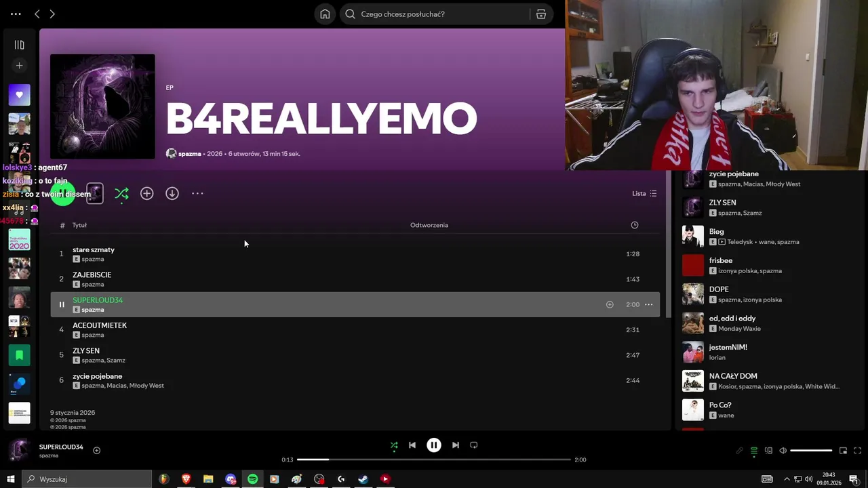Toggle repeat mode in player

(474, 445)
